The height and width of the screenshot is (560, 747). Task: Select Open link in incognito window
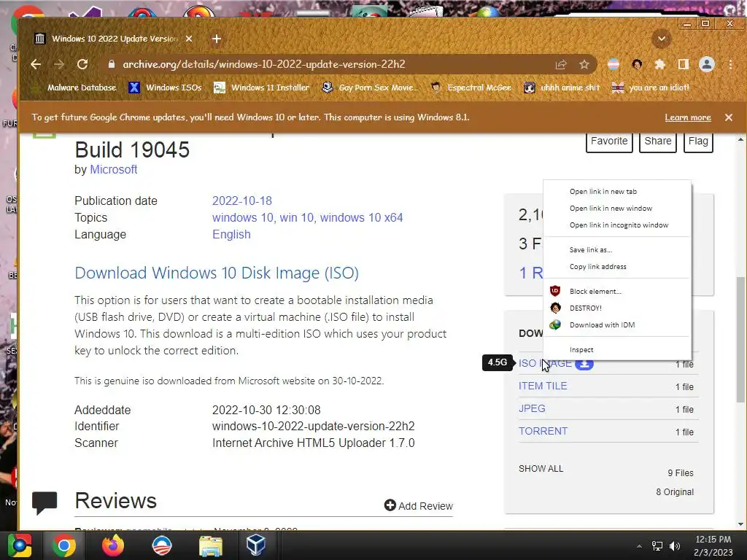click(617, 225)
